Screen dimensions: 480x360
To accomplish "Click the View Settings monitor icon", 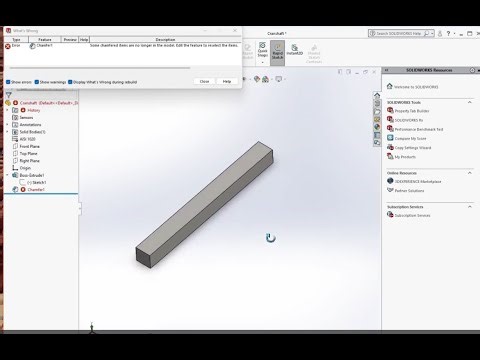I will coord(278,79).
